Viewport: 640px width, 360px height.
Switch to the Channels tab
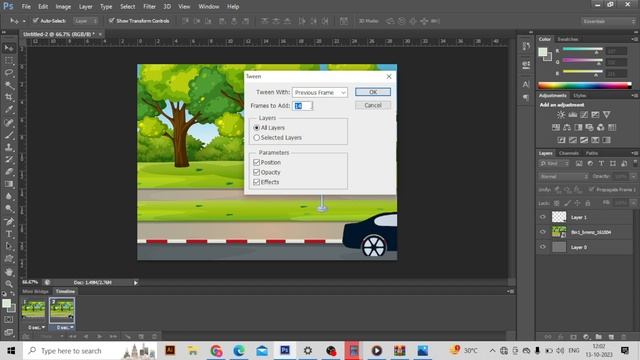pos(569,153)
